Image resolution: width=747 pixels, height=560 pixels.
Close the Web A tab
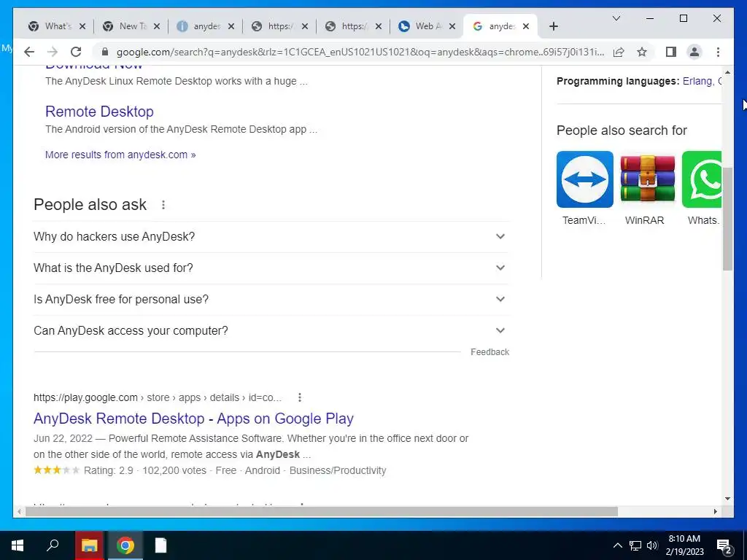[x=452, y=26]
